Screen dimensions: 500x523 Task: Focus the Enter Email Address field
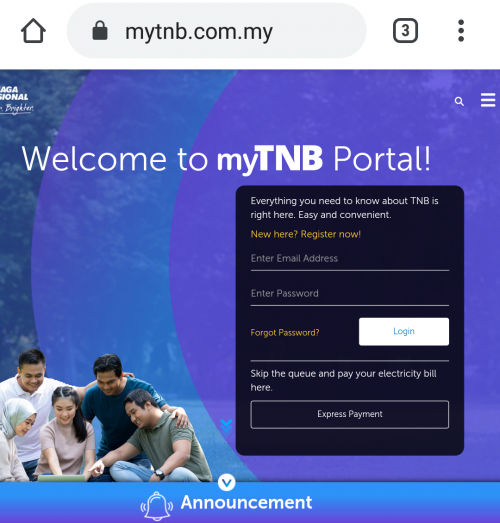click(350, 260)
